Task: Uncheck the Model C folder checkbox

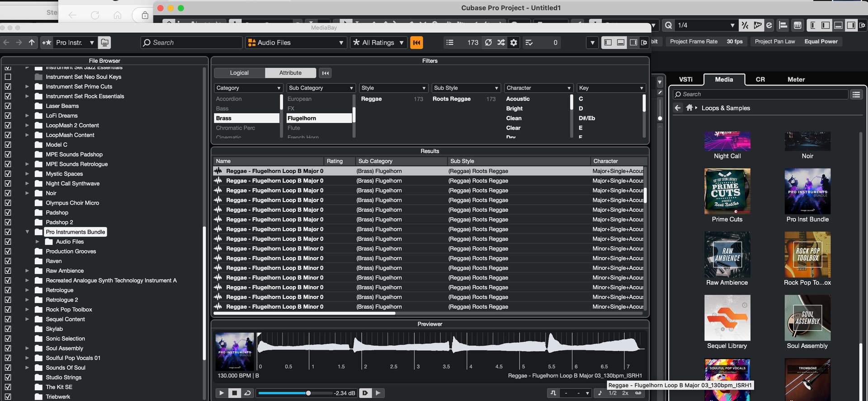Action: [x=8, y=145]
